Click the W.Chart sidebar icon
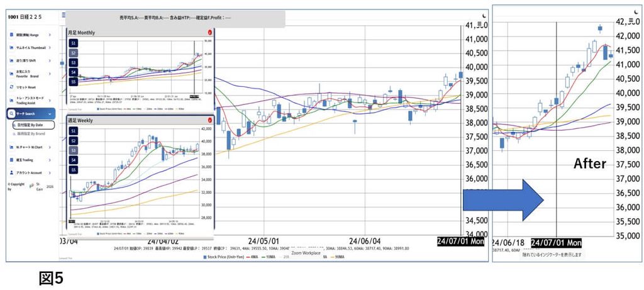 (x=11, y=147)
